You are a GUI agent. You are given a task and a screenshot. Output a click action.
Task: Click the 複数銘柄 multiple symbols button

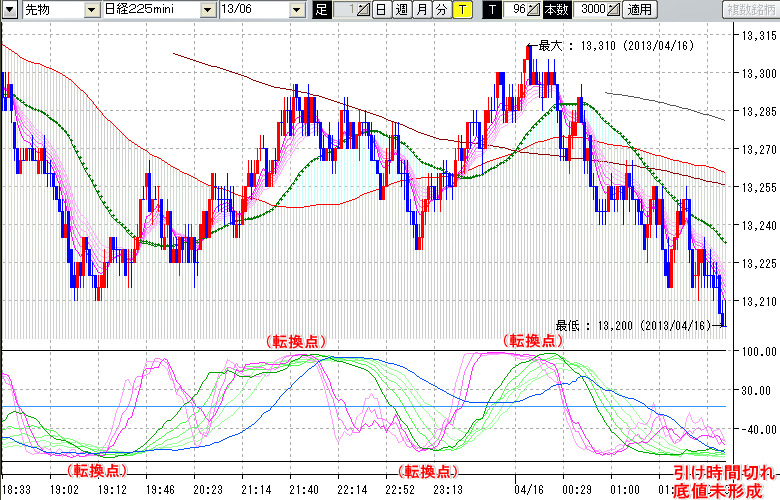pos(750,9)
